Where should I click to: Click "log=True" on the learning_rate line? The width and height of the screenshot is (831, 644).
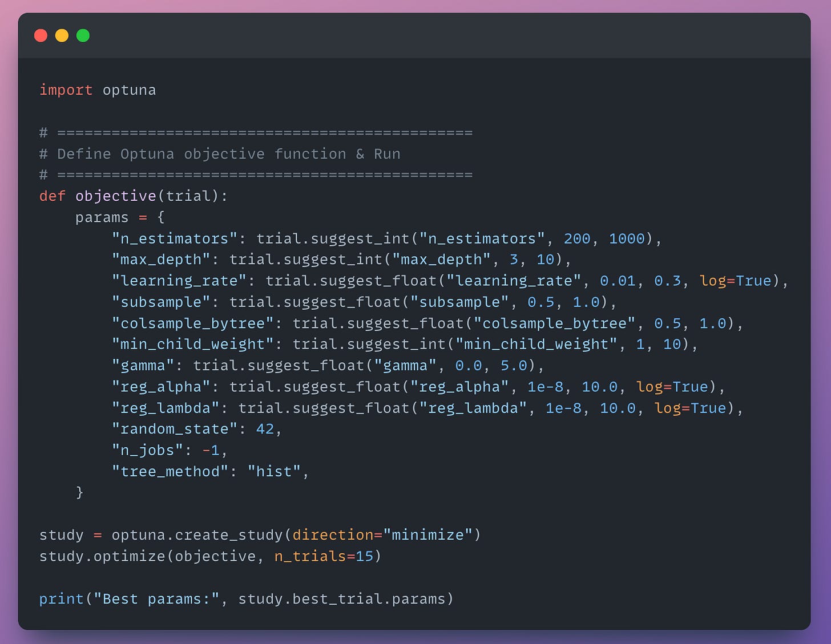(x=735, y=281)
